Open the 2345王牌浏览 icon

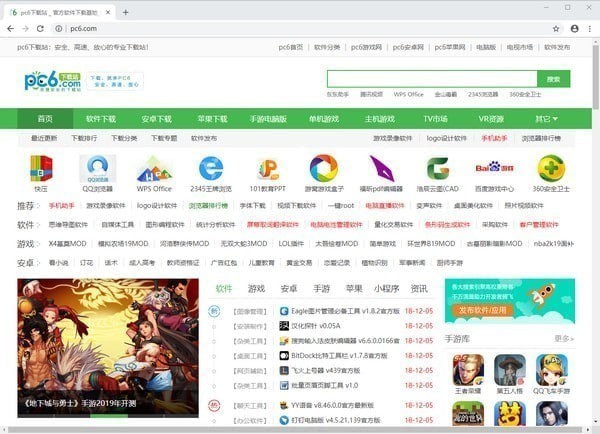pyautogui.click(x=210, y=167)
